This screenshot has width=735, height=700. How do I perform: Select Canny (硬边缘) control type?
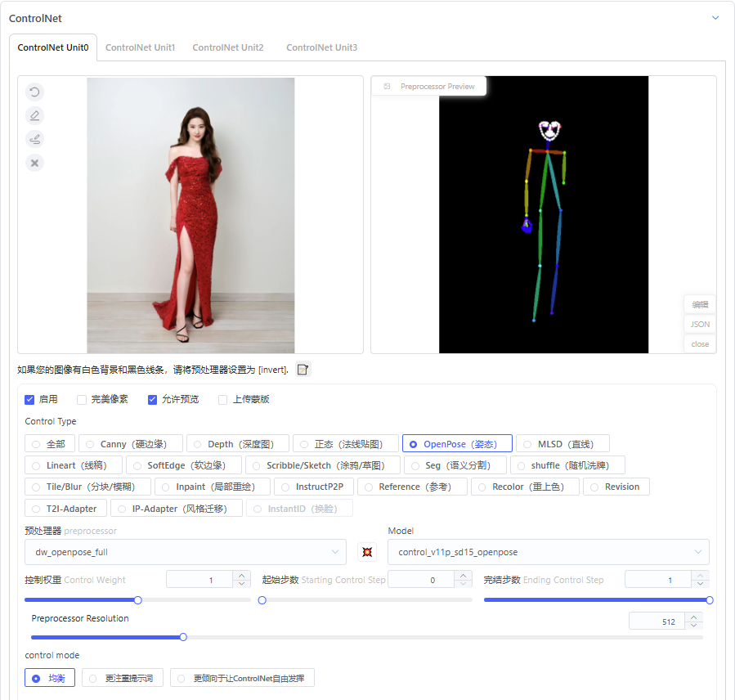click(x=131, y=444)
